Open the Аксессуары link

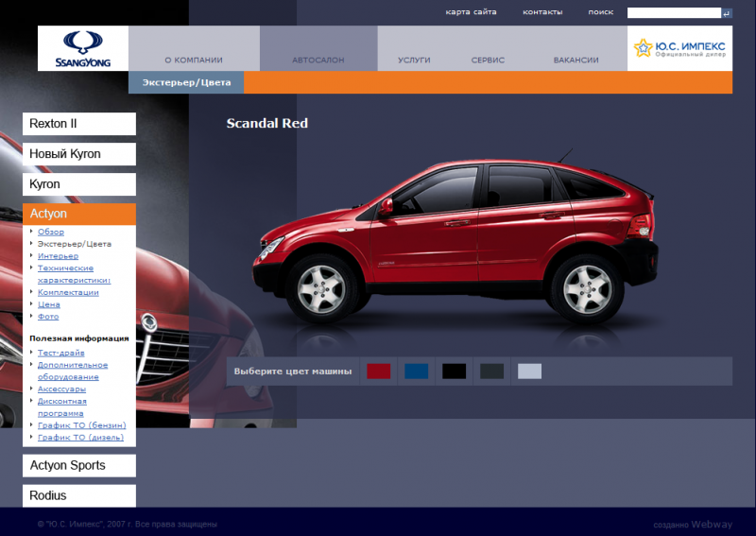pos(61,389)
